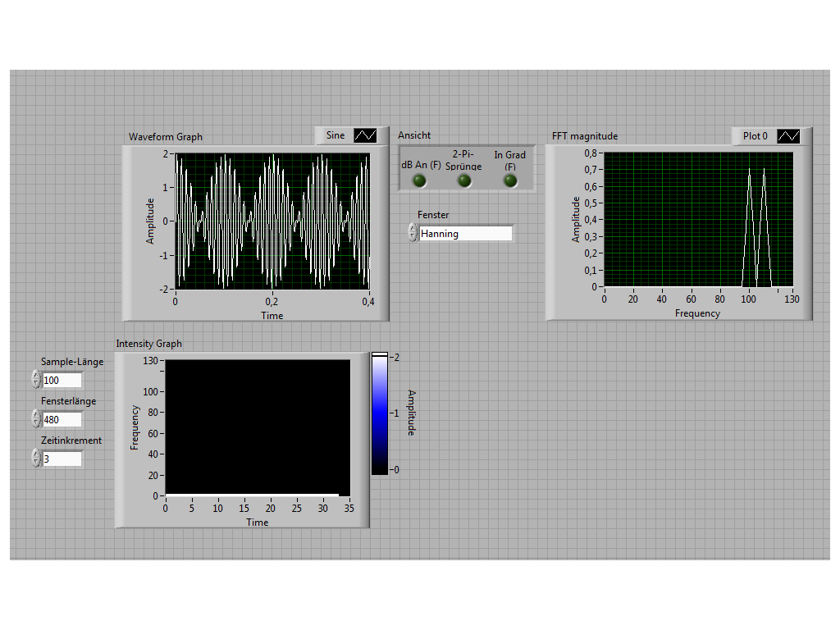The height and width of the screenshot is (630, 840).
Task: Open the Fenster window type selector arrows
Action: click(x=413, y=232)
